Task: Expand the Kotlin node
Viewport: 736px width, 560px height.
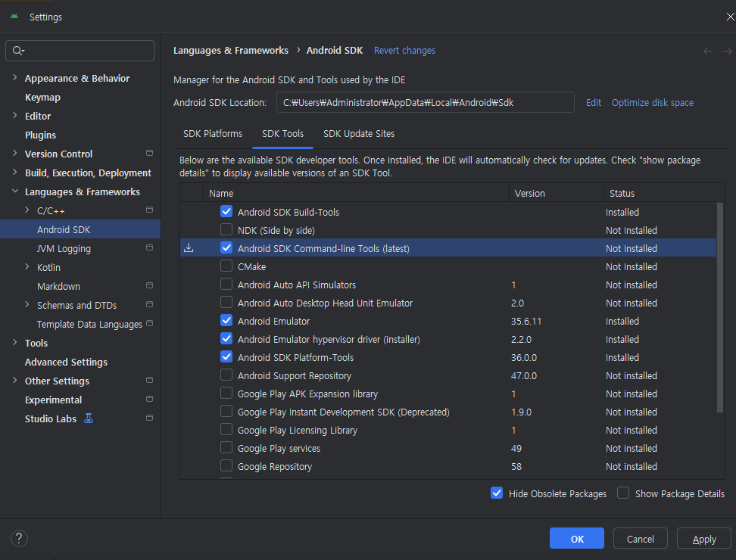Action: point(27,266)
